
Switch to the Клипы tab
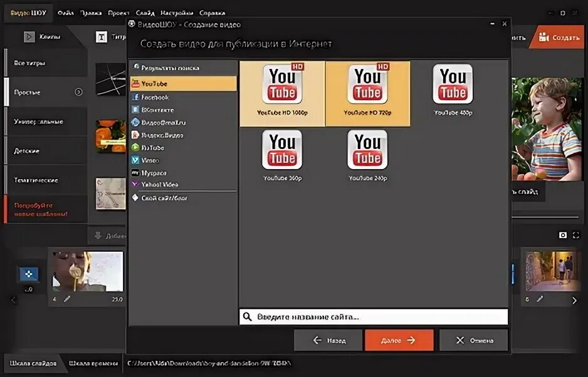[42, 37]
